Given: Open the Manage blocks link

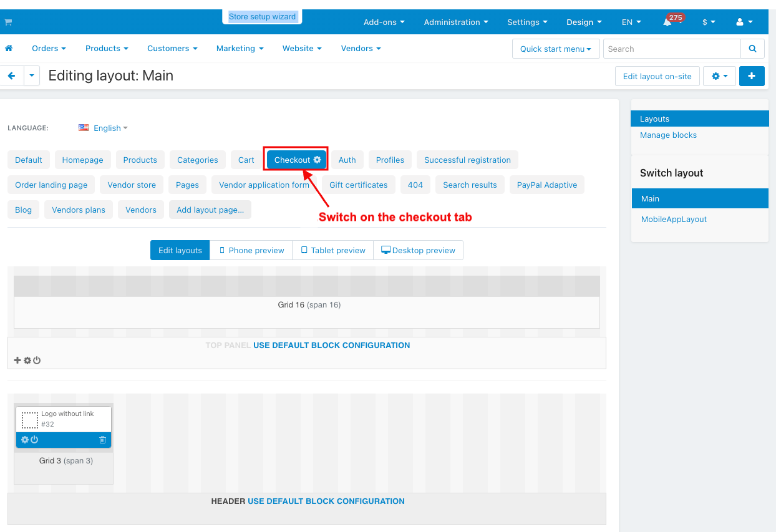Looking at the screenshot, I should click(668, 135).
